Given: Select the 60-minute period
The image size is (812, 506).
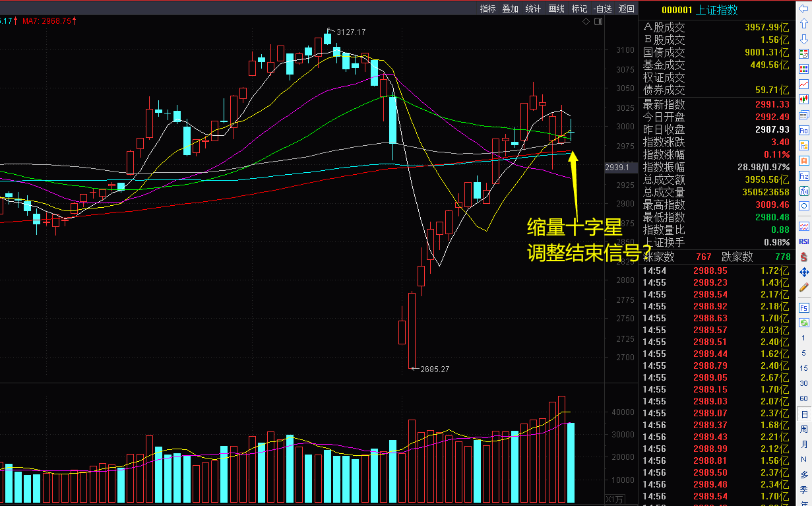Looking at the screenshot, I should 803,398.
